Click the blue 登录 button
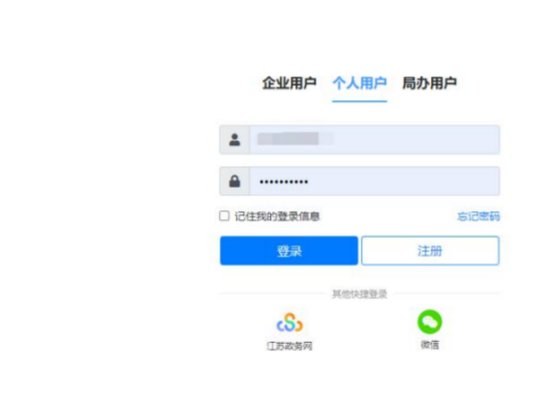The image size is (543, 400). pos(289,250)
